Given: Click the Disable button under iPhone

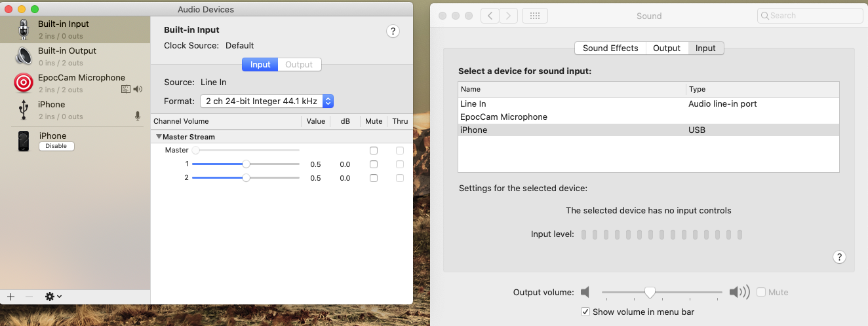Looking at the screenshot, I should 56,146.
